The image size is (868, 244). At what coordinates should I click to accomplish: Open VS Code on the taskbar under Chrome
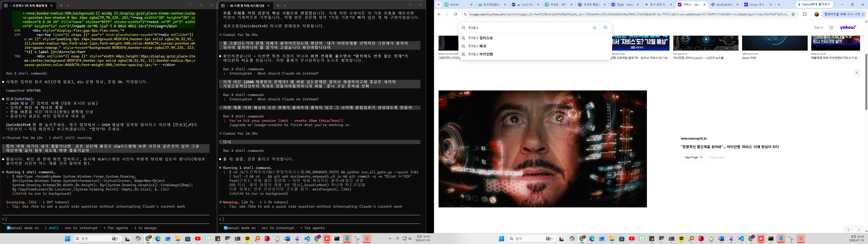click(x=741, y=239)
